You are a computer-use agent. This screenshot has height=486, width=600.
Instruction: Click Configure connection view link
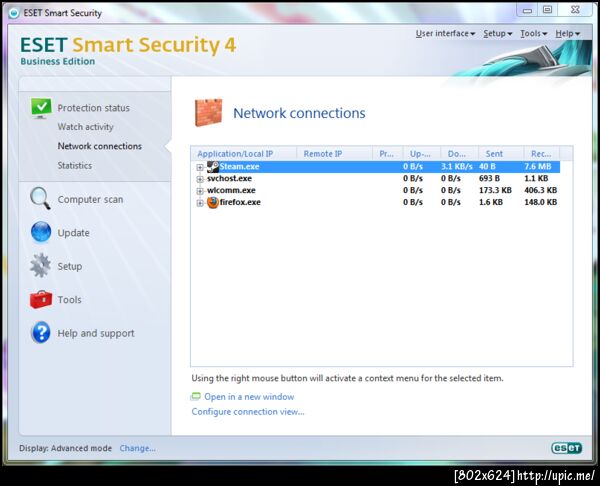248,411
